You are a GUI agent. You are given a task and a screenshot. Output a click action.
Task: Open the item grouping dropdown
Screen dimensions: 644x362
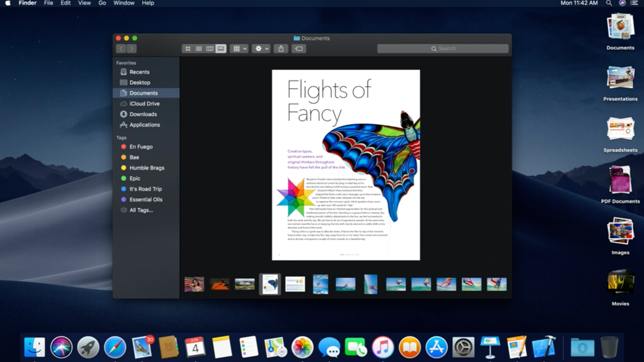[x=239, y=49]
